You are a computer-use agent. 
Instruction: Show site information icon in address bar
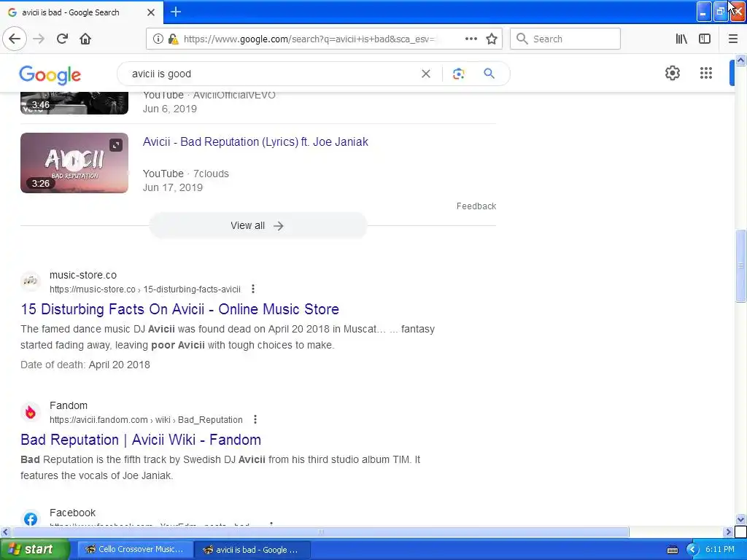click(158, 39)
